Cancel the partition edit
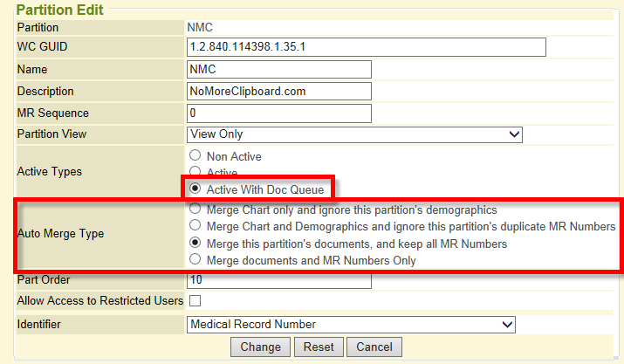The image size is (624, 364). 374,347
